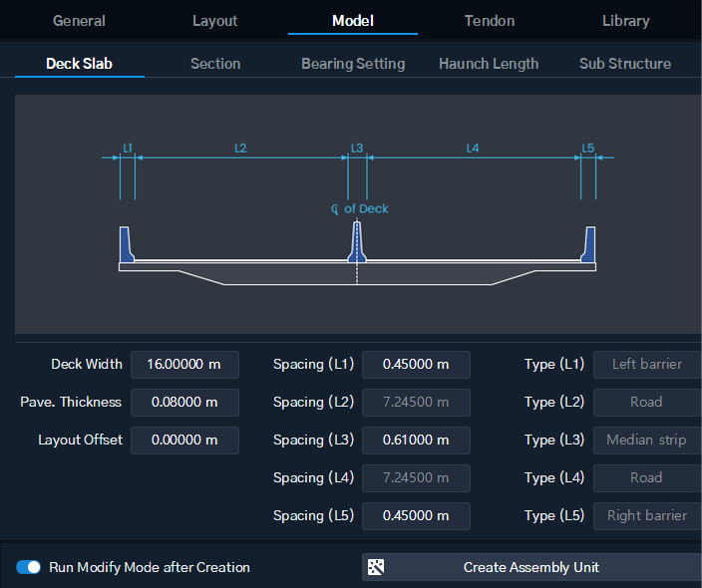
Task: Click the Create Assembly Unit wand icon
Action: point(376,567)
